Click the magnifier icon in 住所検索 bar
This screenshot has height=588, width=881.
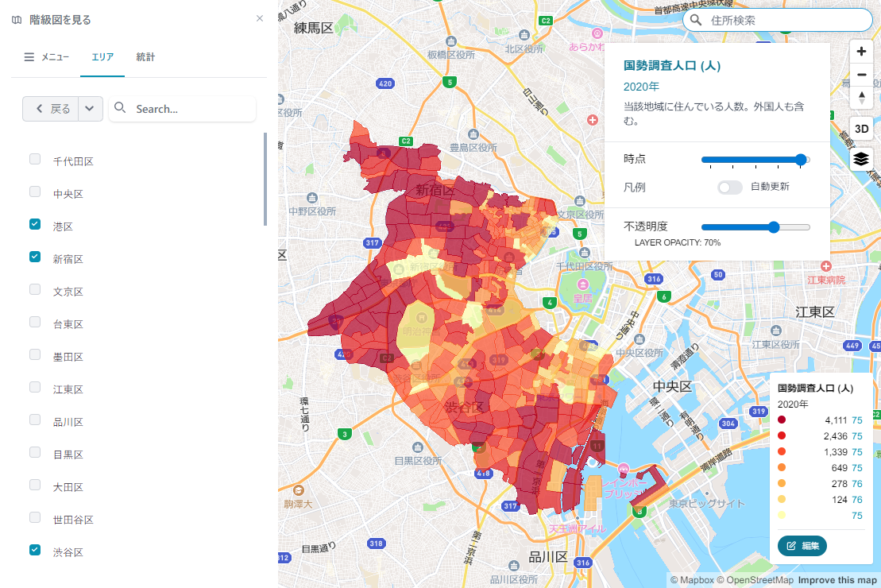tap(696, 20)
